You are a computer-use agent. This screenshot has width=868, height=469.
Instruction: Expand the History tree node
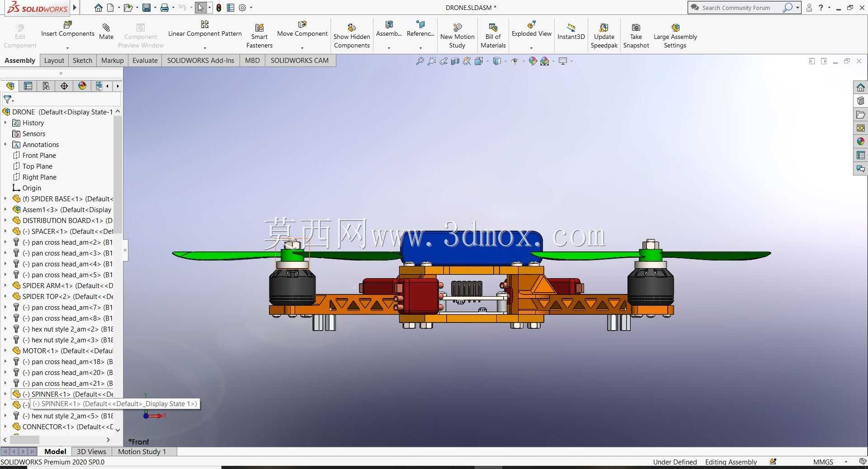pyautogui.click(x=5, y=123)
